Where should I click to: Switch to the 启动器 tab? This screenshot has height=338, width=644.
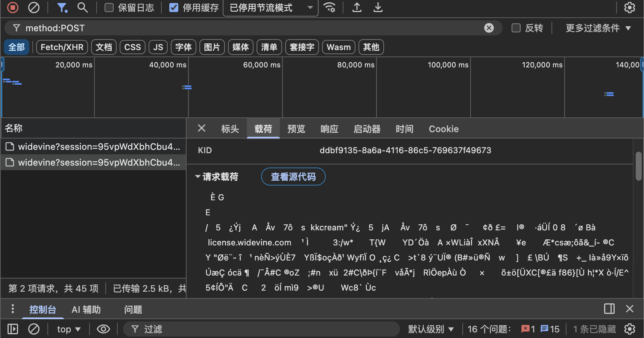coord(367,129)
